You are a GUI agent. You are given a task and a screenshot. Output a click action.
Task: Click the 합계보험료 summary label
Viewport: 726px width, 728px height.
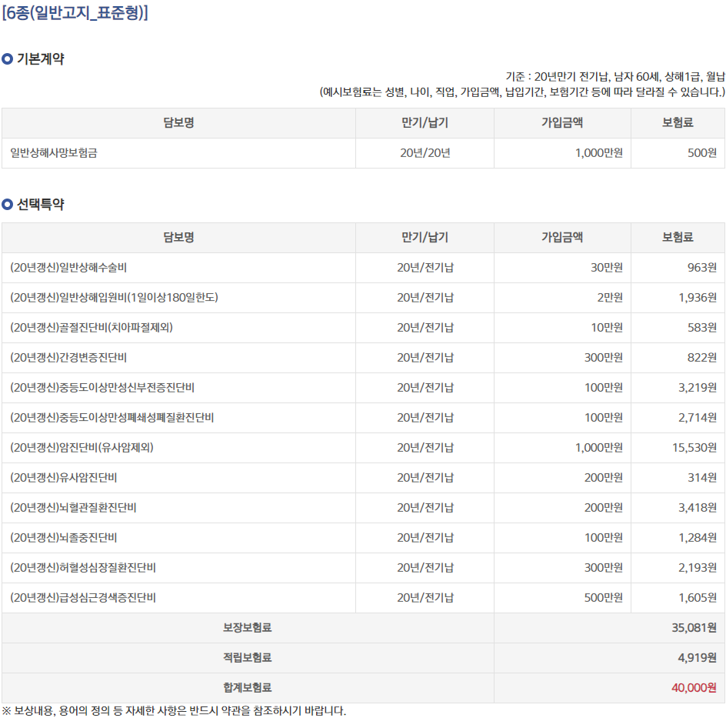coord(248,688)
